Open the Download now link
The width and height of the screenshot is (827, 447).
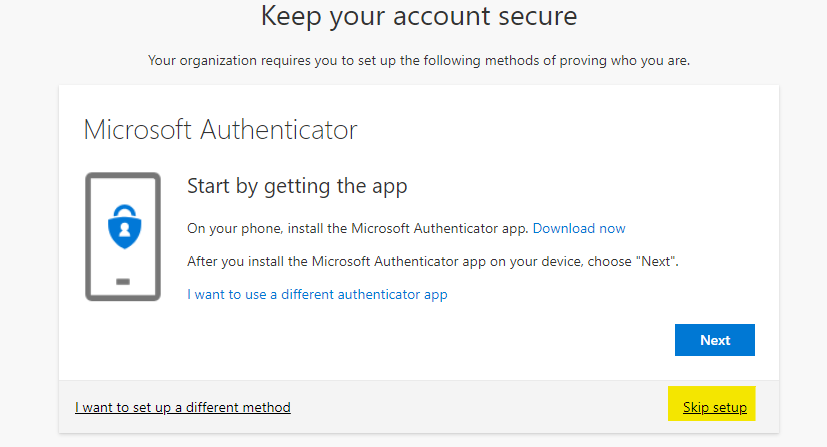pyautogui.click(x=579, y=228)
